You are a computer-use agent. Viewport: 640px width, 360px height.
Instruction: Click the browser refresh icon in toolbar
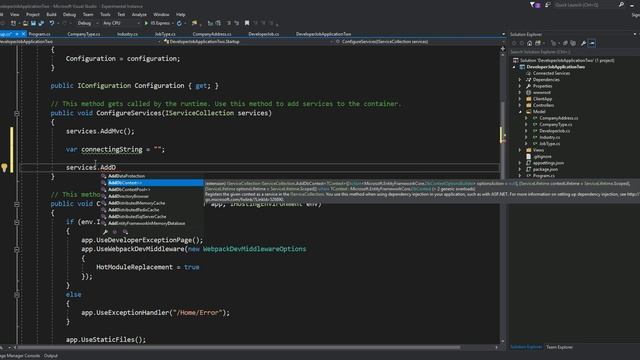coord(179,23)
